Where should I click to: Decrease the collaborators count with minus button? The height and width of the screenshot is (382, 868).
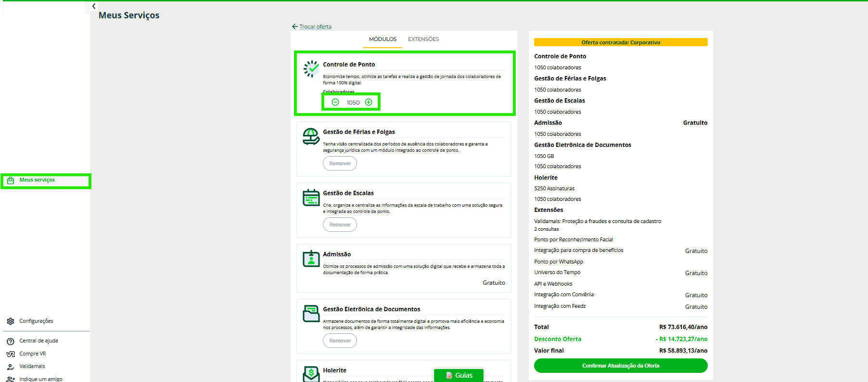click(x=335, y=102)
